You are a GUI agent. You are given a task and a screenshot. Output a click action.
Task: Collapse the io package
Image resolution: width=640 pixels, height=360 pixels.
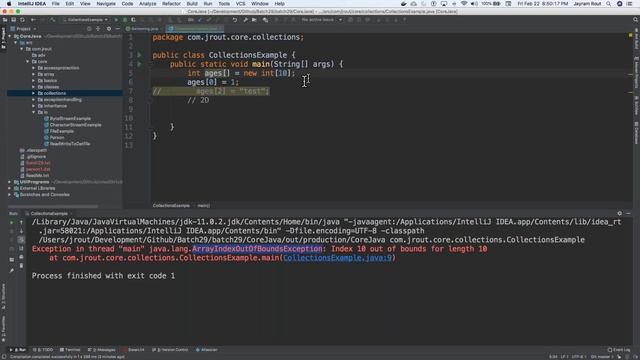tap(33, 112)
